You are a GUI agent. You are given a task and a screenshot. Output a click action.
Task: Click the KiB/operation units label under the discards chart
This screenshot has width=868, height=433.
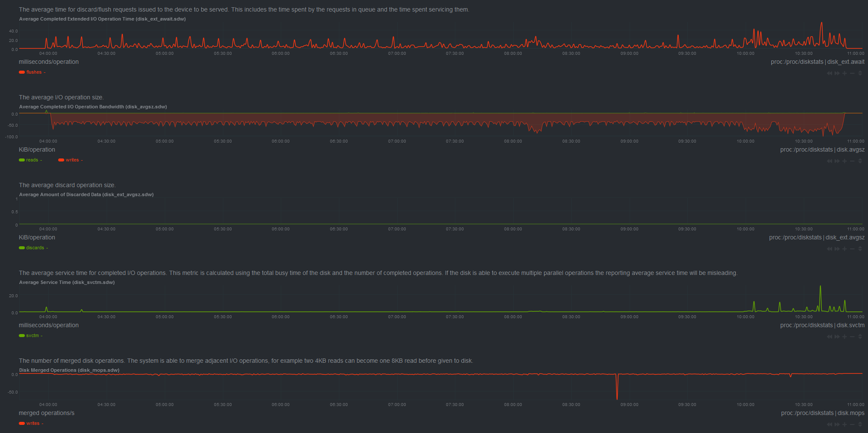click(37, 238)
